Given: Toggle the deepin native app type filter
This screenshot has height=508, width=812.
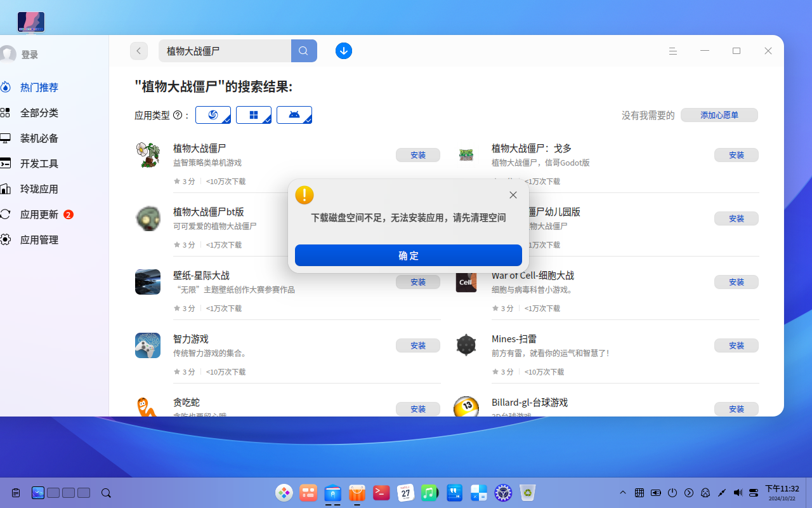Looking at the screenshot, I should point(213,115).
